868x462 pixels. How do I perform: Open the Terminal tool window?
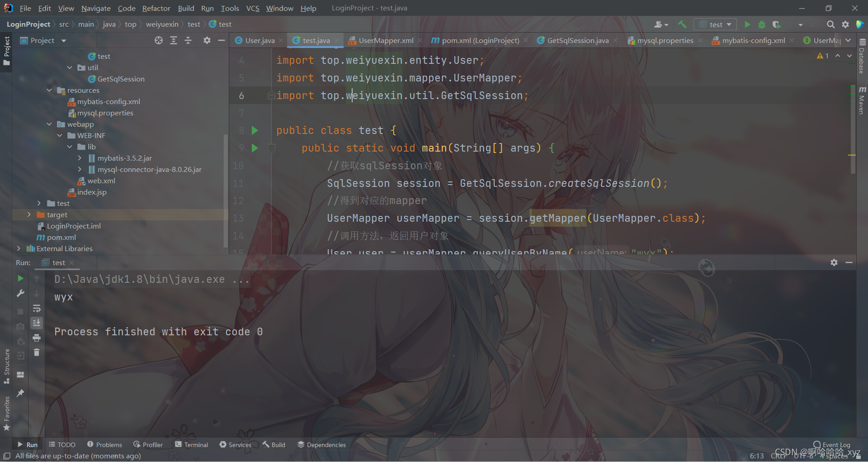192,445
